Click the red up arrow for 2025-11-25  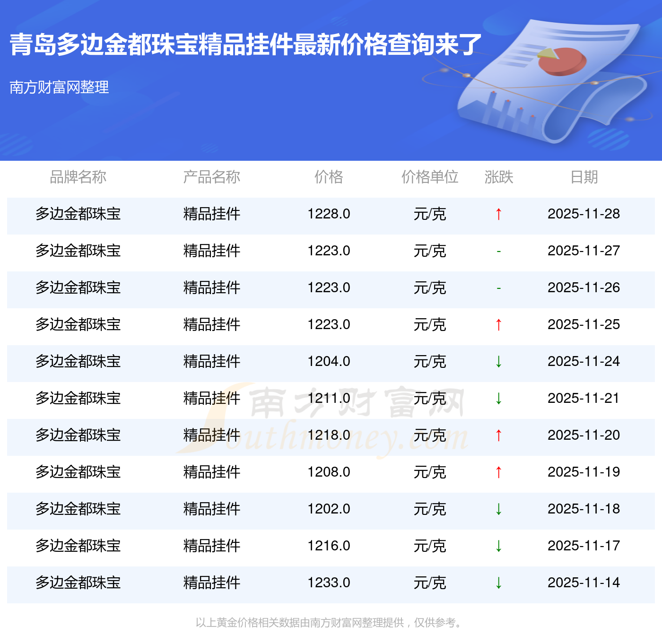498,325
